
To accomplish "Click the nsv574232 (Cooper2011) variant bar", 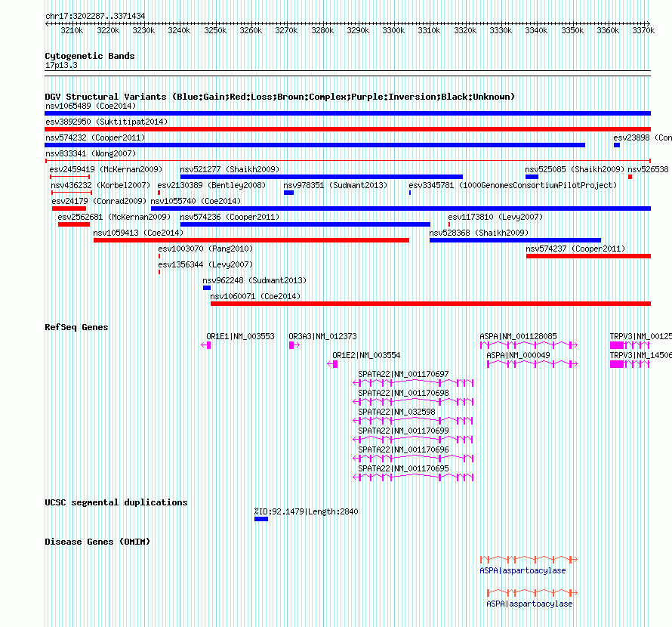I will 315,145.
